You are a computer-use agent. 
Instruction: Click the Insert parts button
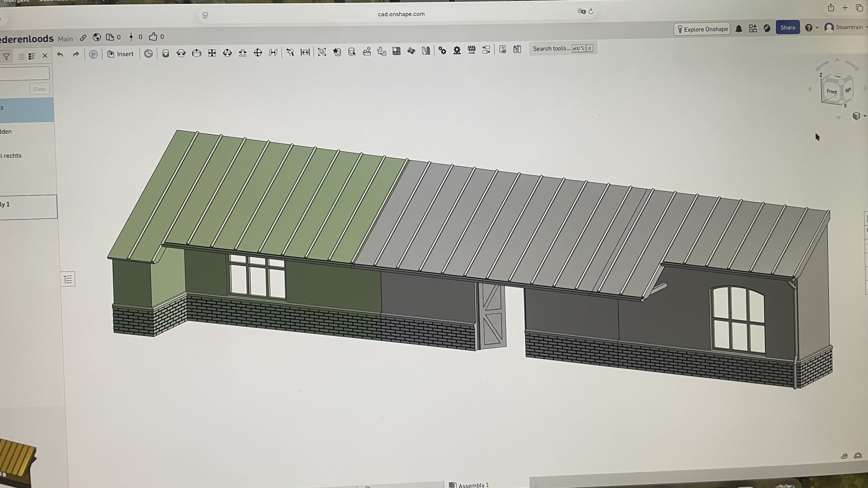(121, 54)
